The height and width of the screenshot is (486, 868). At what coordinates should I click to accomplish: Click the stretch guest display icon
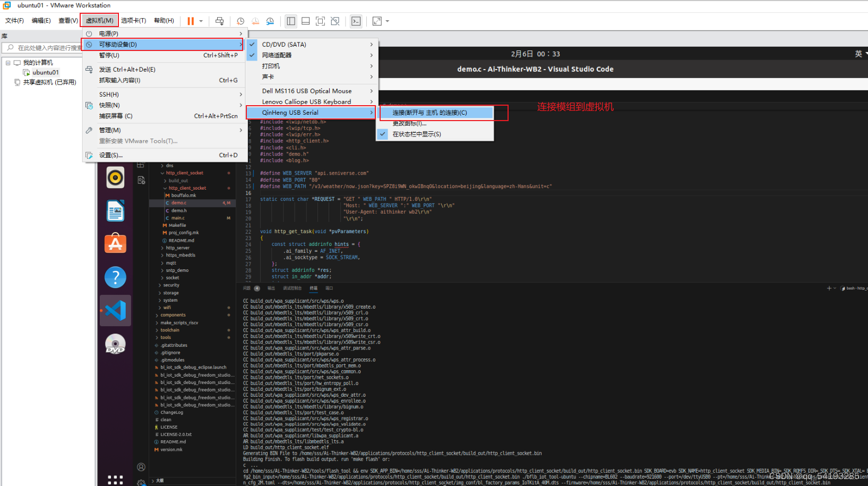(x=377, y=21)
